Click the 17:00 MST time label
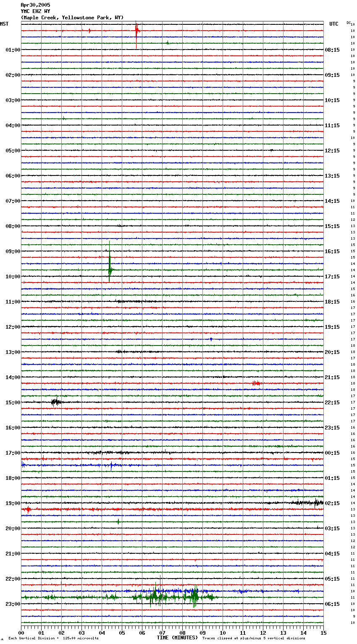Viewport: 357px width, 644px height. coord(13,453)
